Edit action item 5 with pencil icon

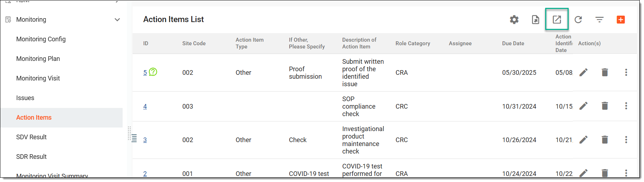tap(584, 72)
